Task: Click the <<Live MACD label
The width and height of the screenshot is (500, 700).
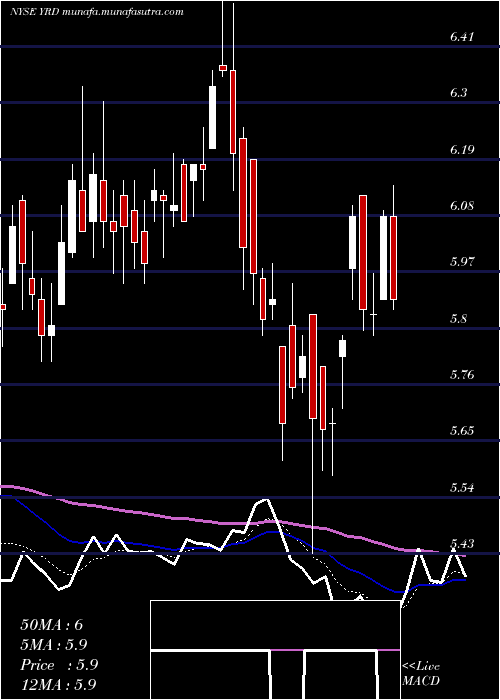Action: [x=421, y=673]
